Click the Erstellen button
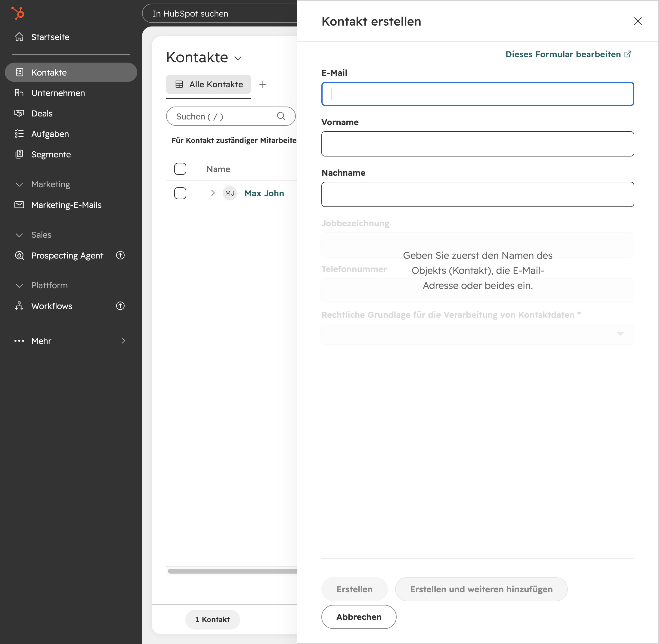The width and height of the screenshot is (659, 644). tap(354, 589)
